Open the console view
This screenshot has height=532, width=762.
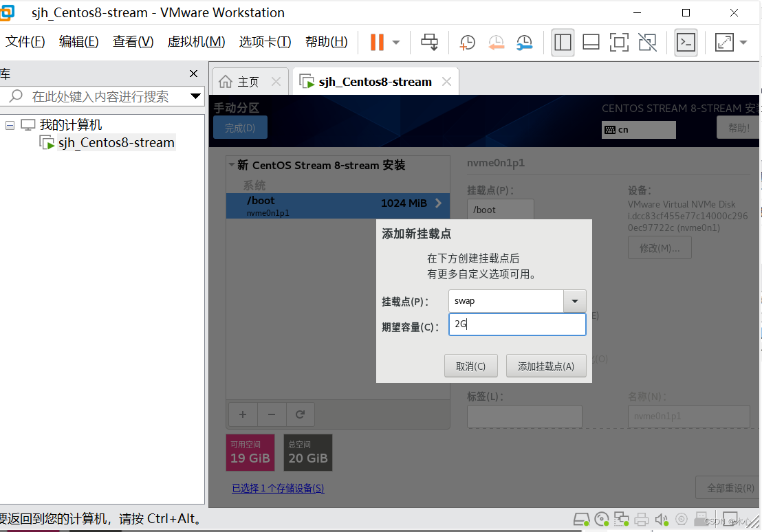pos(686,42)
